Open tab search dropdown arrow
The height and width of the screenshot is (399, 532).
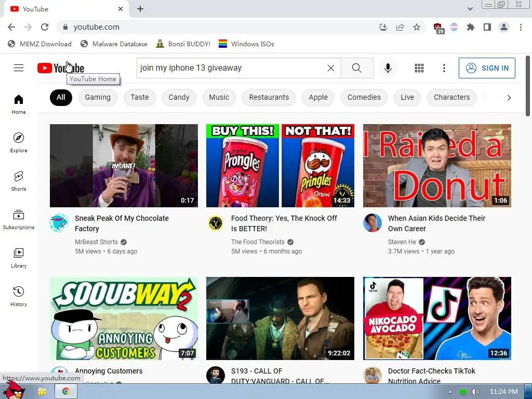click(470, 9)
